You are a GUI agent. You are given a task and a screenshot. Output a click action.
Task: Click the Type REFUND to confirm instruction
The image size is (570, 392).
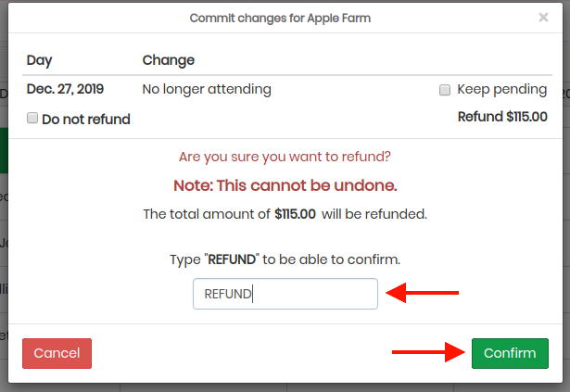pos(285,259)
